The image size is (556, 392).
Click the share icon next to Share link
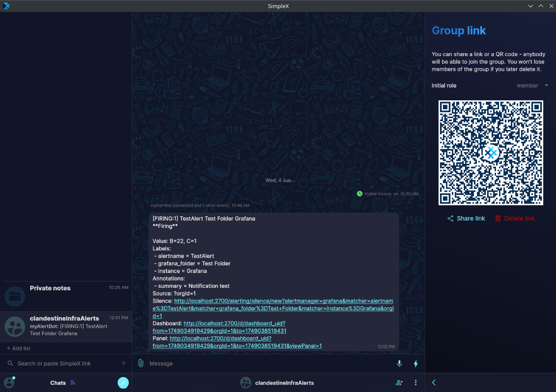[450, 219]
